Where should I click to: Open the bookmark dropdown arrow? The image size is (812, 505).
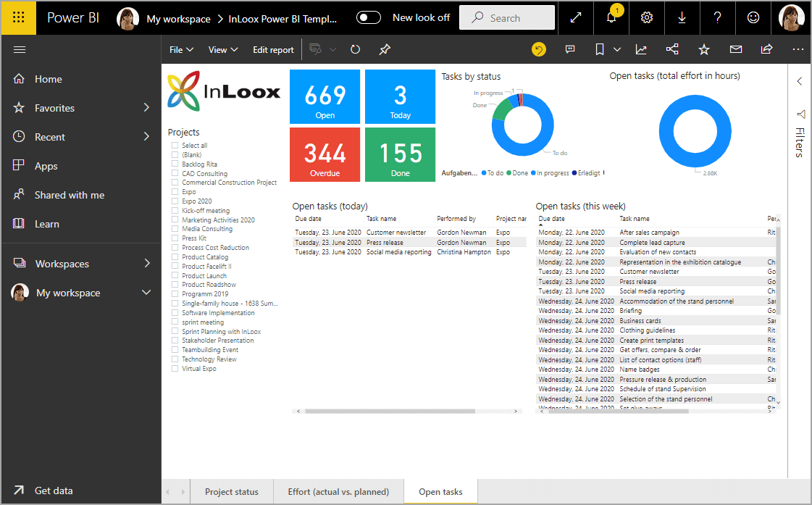616,50
